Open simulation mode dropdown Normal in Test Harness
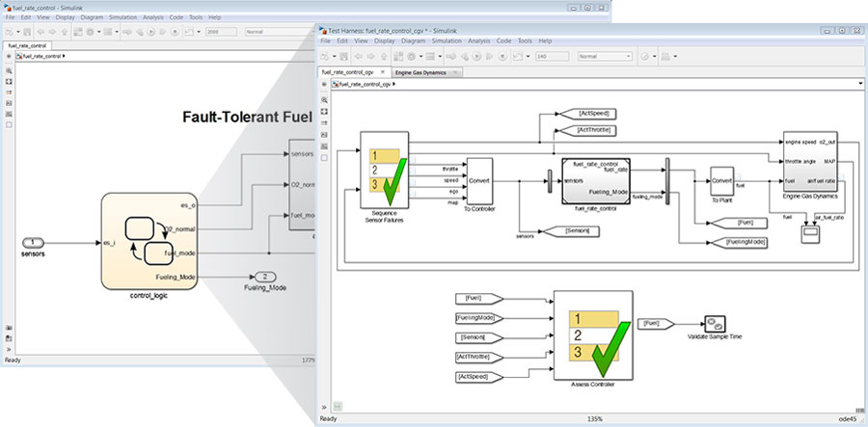This screenshot has width=868, height=427. (x=605, y=57)
